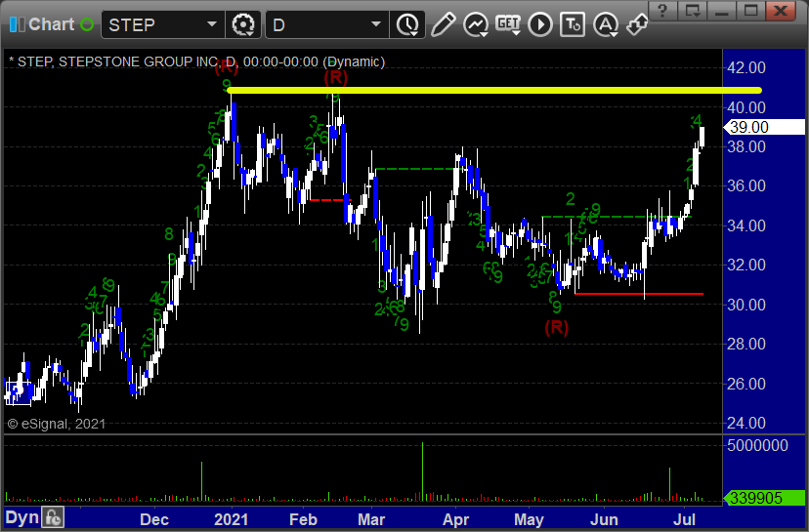Viewport: 809px width, 532px height.
Task: Click the tallest green volume bar in late March
Action: 422,471
